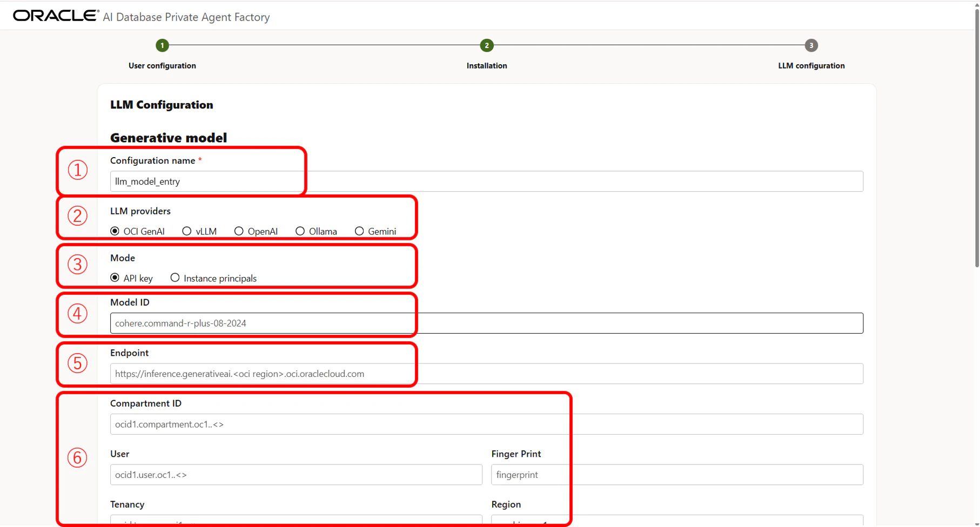Focus the Compartment ID input field

[487, 424]
